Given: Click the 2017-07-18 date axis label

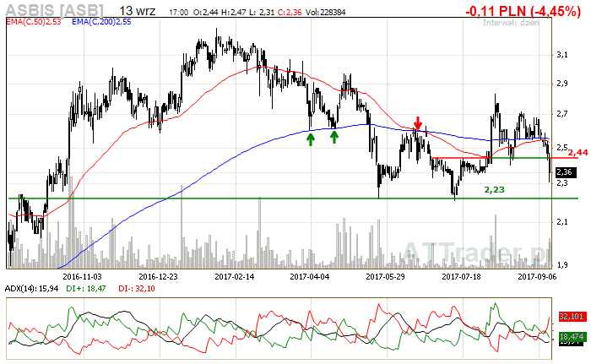Looking at the screenshot, I should click(x=461, y=277).
